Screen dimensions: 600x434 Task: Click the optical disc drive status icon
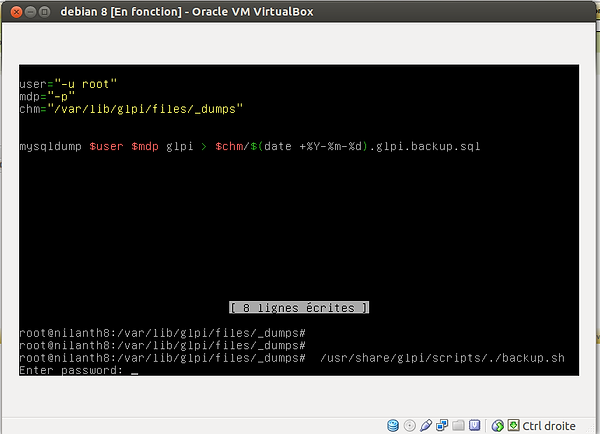click(x=409, y=426)
